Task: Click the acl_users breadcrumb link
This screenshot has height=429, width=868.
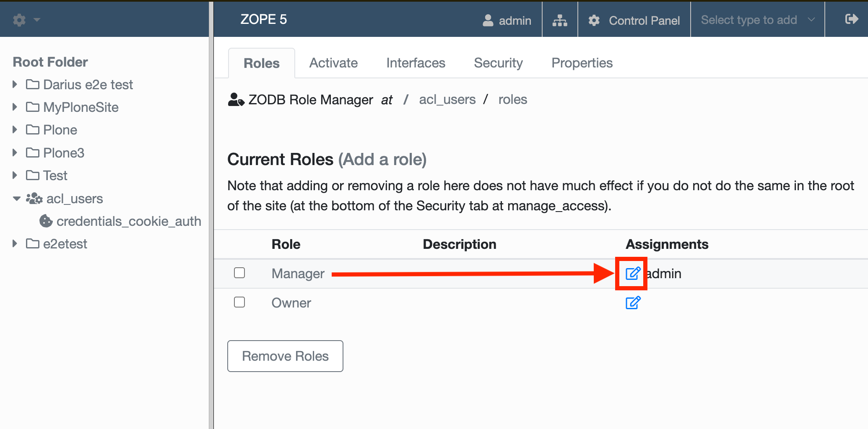Action: [x=447, y=100]
